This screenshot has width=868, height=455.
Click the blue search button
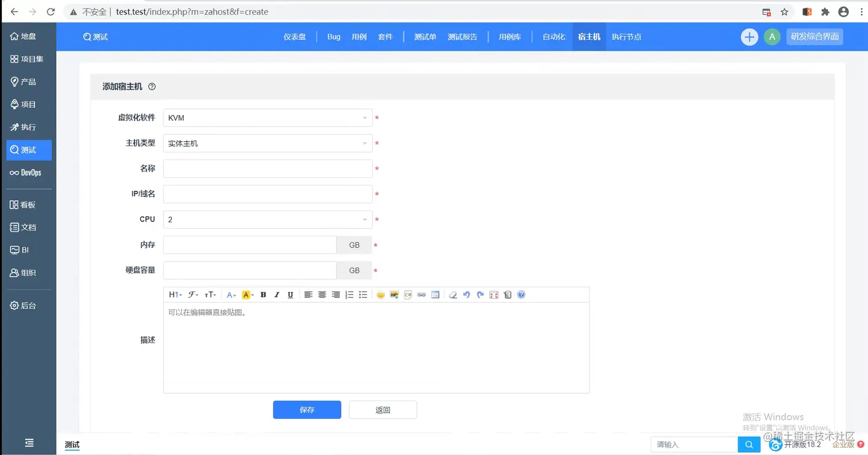coord(749,444)
